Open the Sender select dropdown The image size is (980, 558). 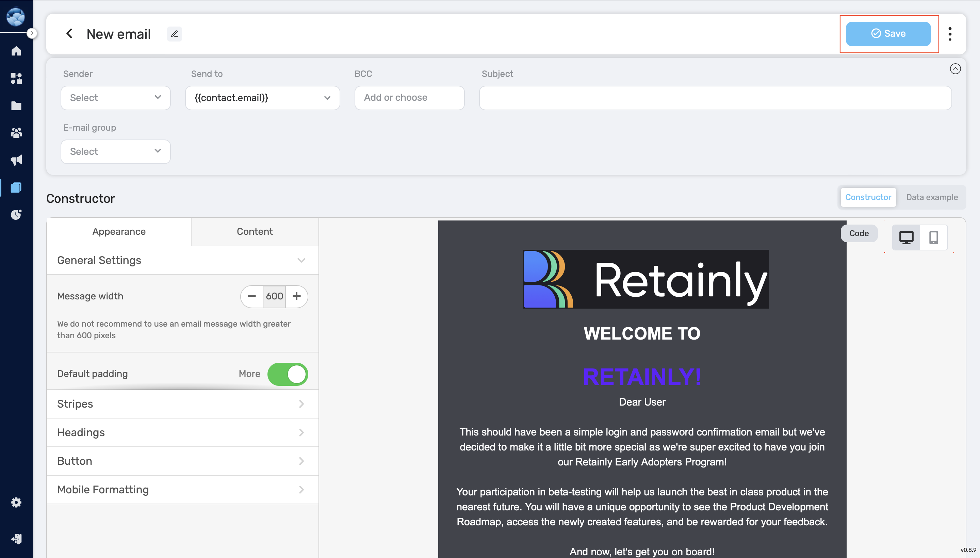(x=115, y=98)
